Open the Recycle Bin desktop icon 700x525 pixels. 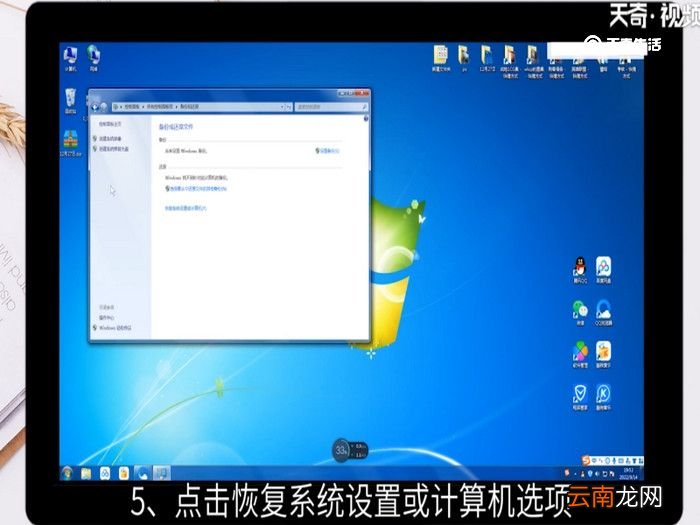pos(71,101)
